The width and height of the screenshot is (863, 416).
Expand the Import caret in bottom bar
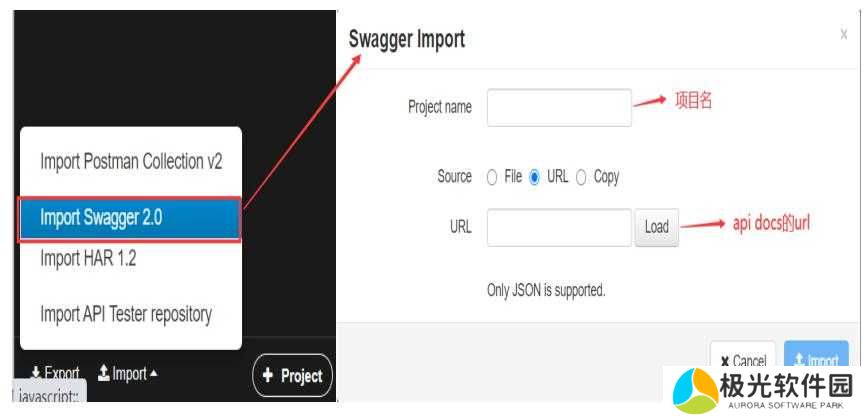click(154, 374)
